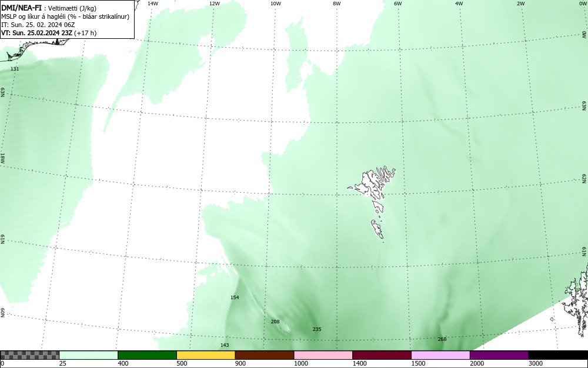Pick the dark green 400–500 legend swatch

coord(147,355)
